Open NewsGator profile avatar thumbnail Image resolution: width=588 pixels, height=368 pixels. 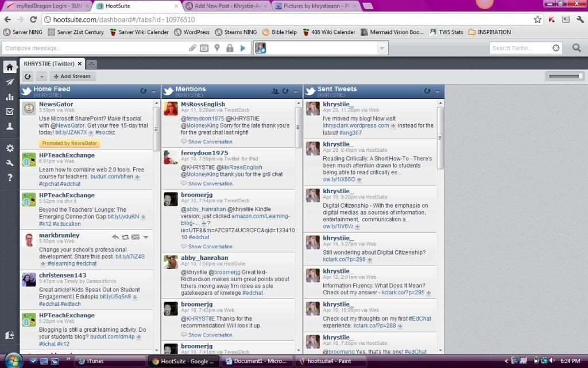tap(29, 109)
